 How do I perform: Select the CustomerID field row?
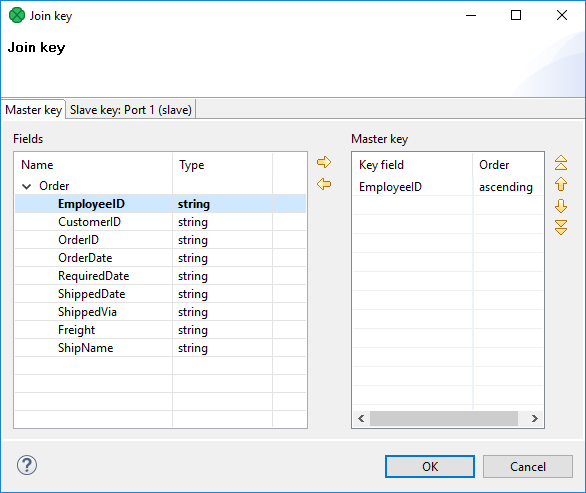pyautogui.click(x=160, y=222)
